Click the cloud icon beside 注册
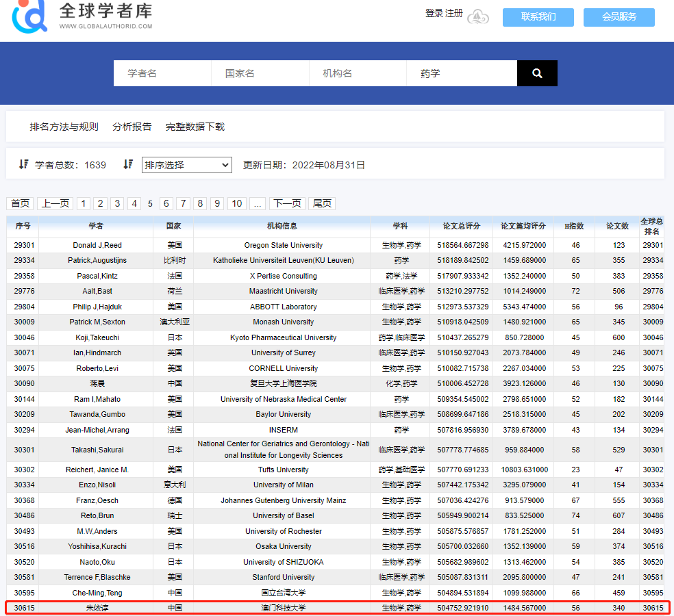 [x=478, y=17]
